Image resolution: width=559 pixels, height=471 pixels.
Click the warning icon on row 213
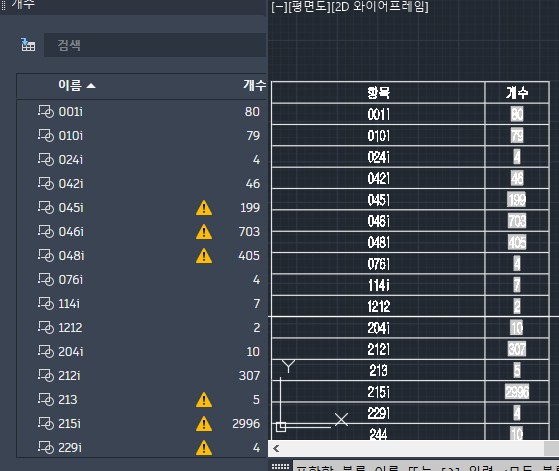(204, 400)
